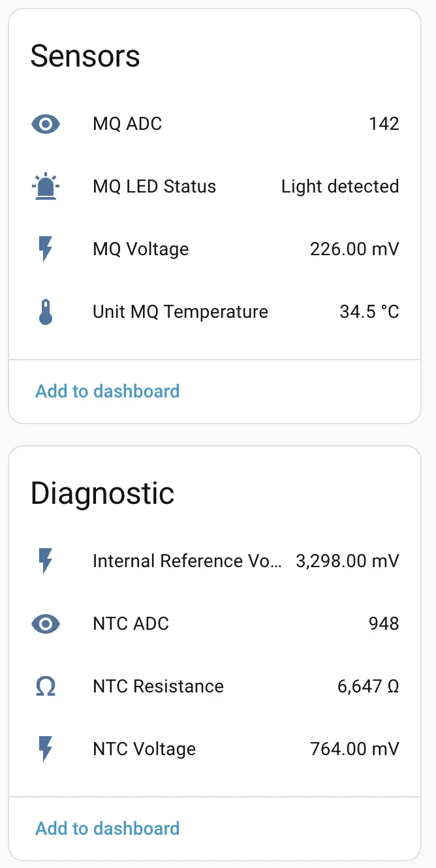Click the thermometer icon for Unit MQ Temperature
436x868 pixels.
tap(46, 312)
